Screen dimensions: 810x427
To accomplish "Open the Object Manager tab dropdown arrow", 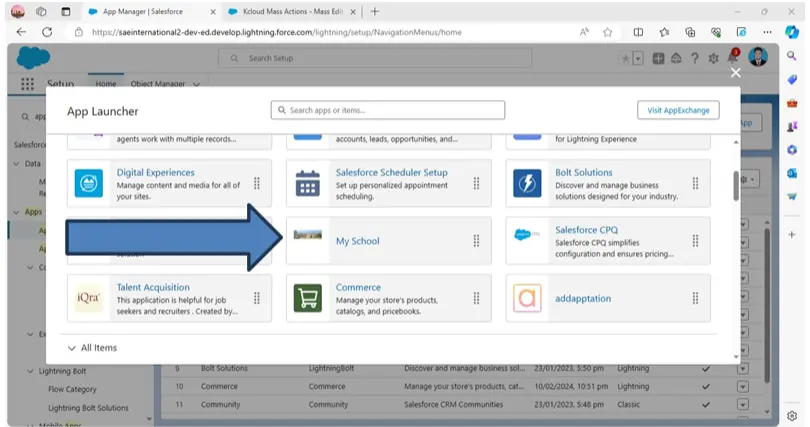I will [x=196, y=84].
